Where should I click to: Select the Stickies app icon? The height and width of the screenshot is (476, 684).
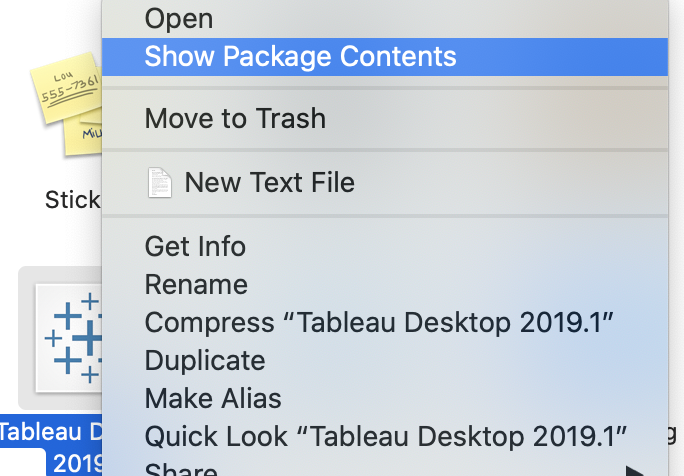[66, 104]
